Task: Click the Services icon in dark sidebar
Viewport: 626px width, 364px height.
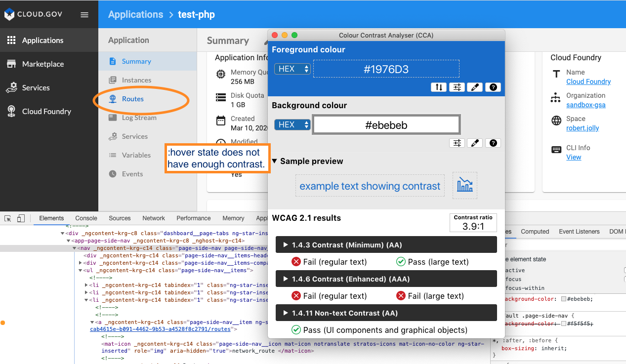Action: (11, 87)
